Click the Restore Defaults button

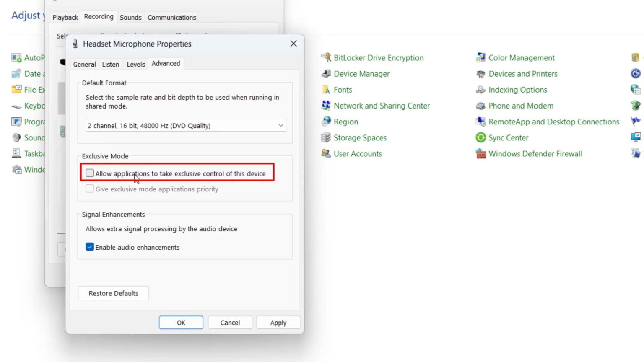tap(113, 293)
